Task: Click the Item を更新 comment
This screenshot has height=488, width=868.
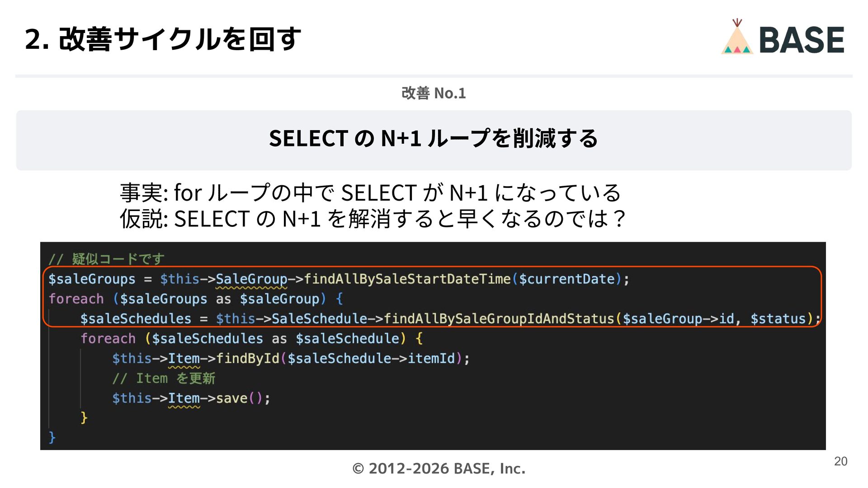Action: (x=164, y=379)
